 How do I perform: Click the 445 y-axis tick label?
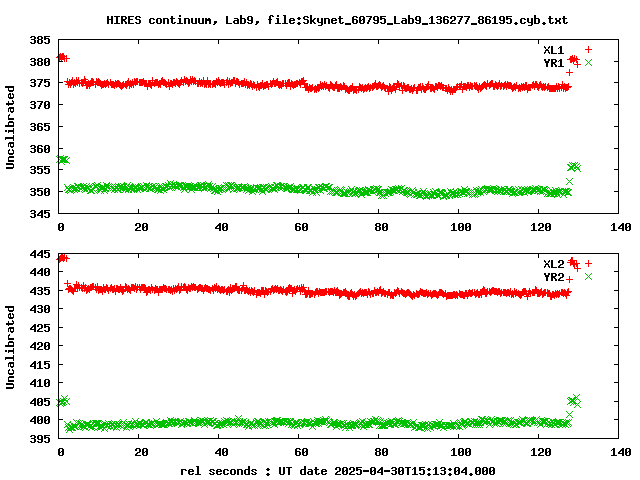[40, 254]
